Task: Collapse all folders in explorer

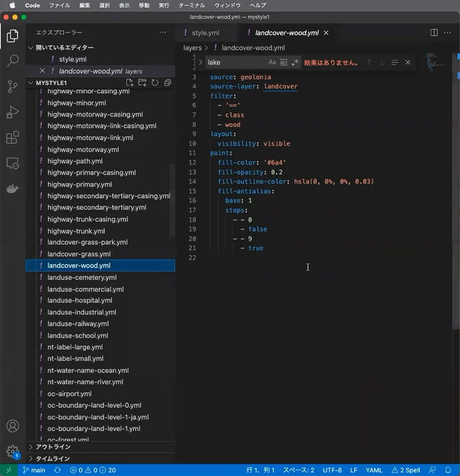Action: [167, 83]
